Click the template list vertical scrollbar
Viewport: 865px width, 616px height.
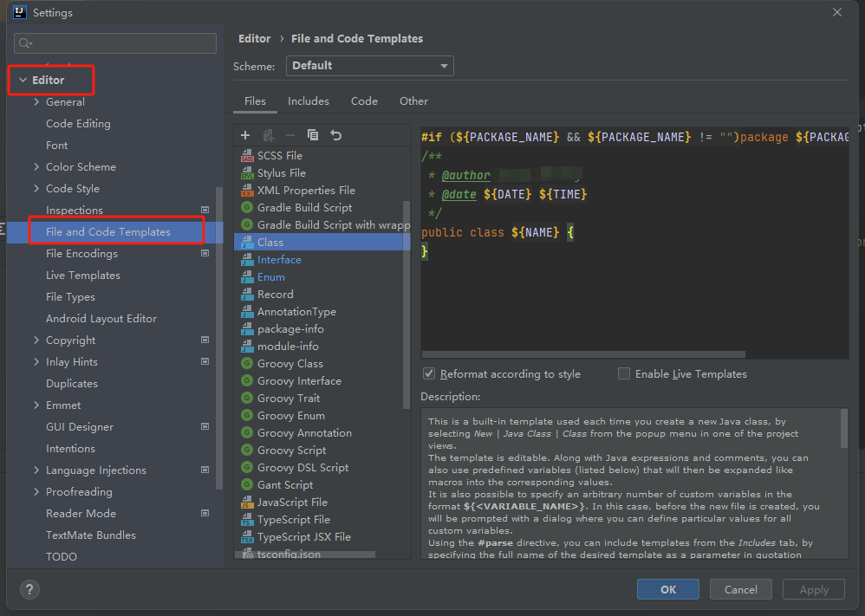click(407, 304)
